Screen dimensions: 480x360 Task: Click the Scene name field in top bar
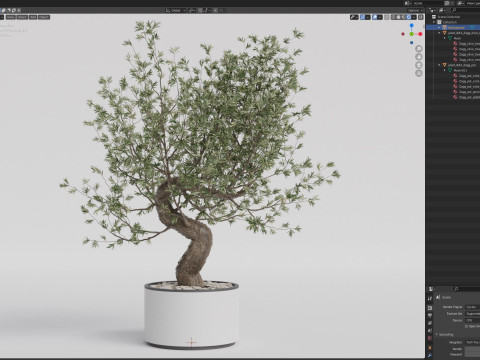click(428, 3)
